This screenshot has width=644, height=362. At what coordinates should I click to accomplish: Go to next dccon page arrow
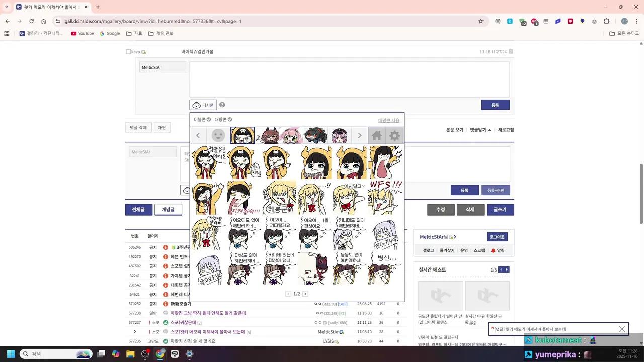click(305, 294)
